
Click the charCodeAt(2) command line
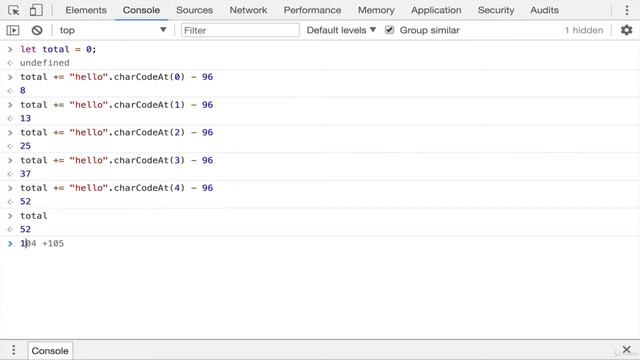[117, 132]
